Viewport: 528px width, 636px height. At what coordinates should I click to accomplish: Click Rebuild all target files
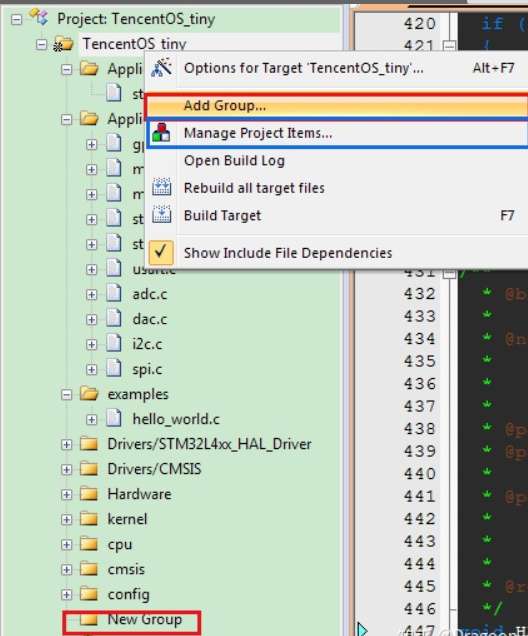(337, 188)
